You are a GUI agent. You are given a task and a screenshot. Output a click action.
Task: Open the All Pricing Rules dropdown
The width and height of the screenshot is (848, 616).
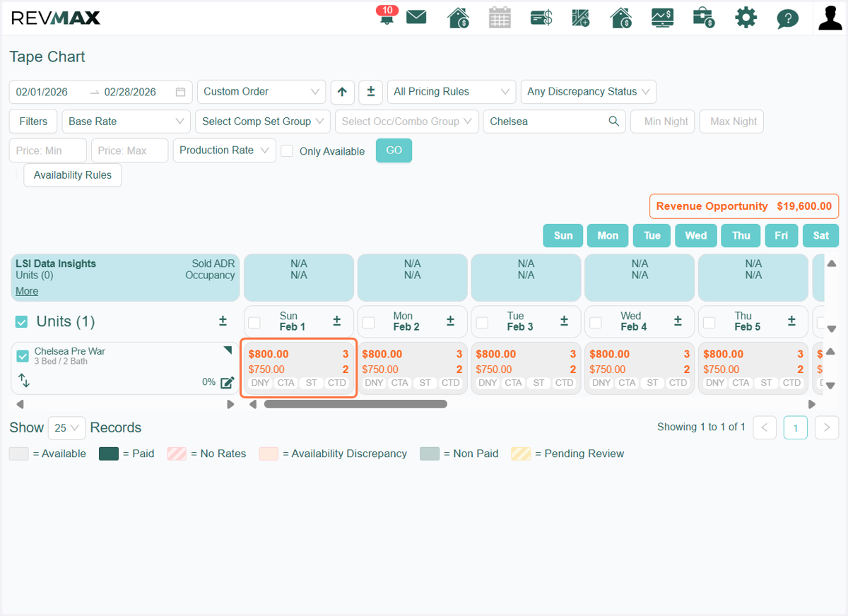click(x=451, y=92)
